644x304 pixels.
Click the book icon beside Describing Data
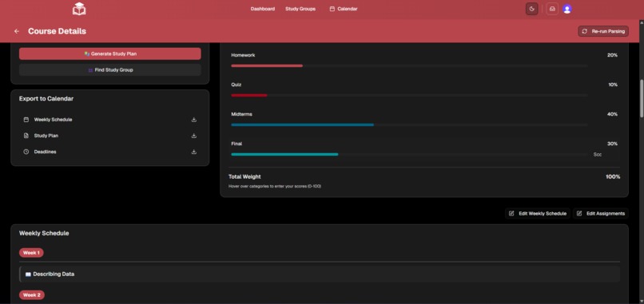tap(28, 274)
